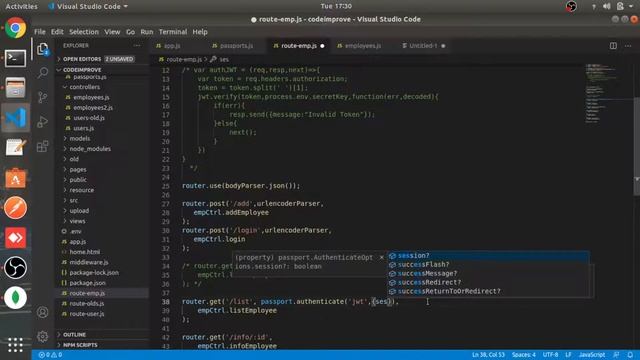
Task: Switch to the employees.js tab
Action: (362, 46)
